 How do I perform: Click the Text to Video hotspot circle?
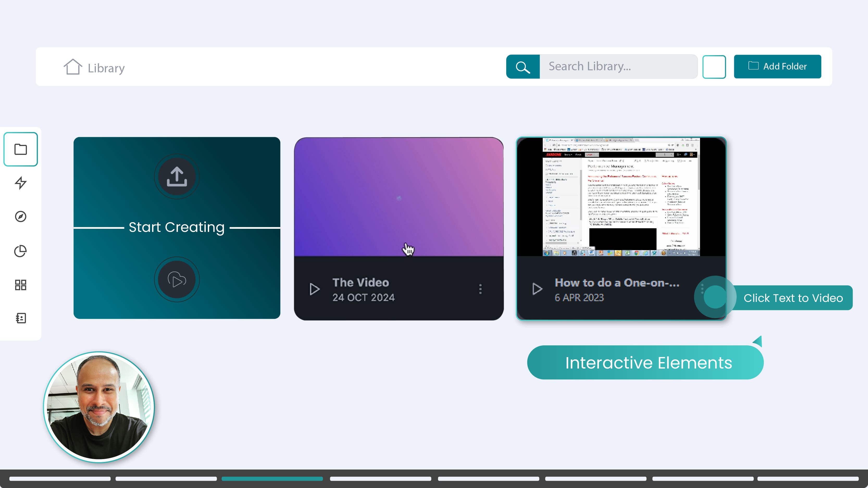[715, 297]
